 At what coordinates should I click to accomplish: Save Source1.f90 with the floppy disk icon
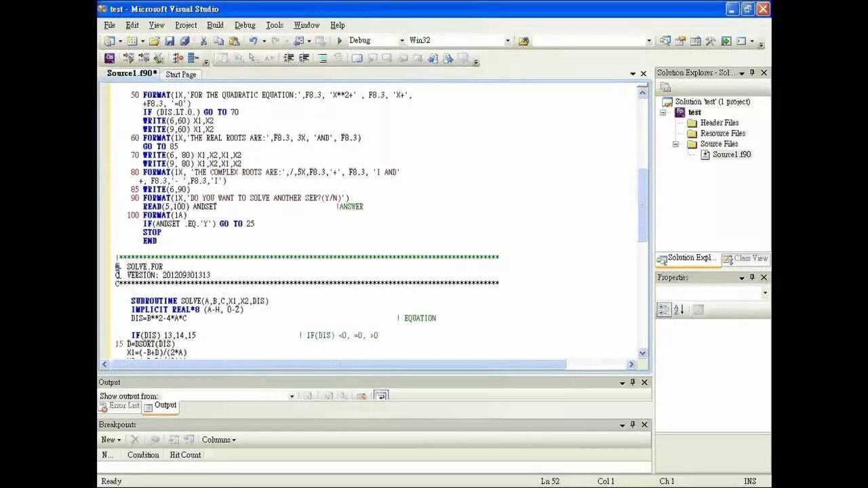pyautogui.click(x=170, y=41)
